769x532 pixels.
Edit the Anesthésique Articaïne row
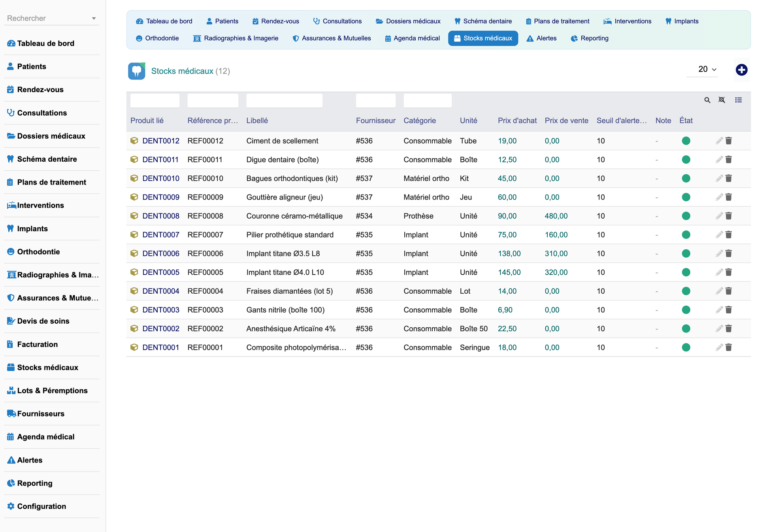tap(719, 328)
